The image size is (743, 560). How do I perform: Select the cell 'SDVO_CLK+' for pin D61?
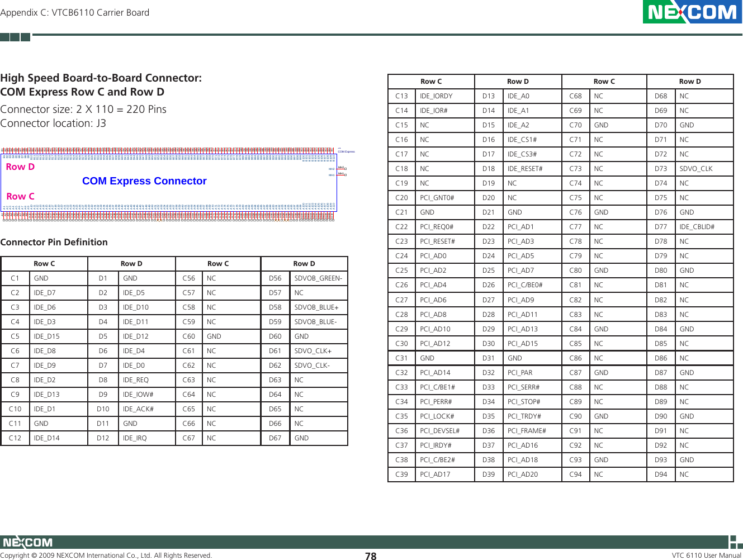click(318, 351)
